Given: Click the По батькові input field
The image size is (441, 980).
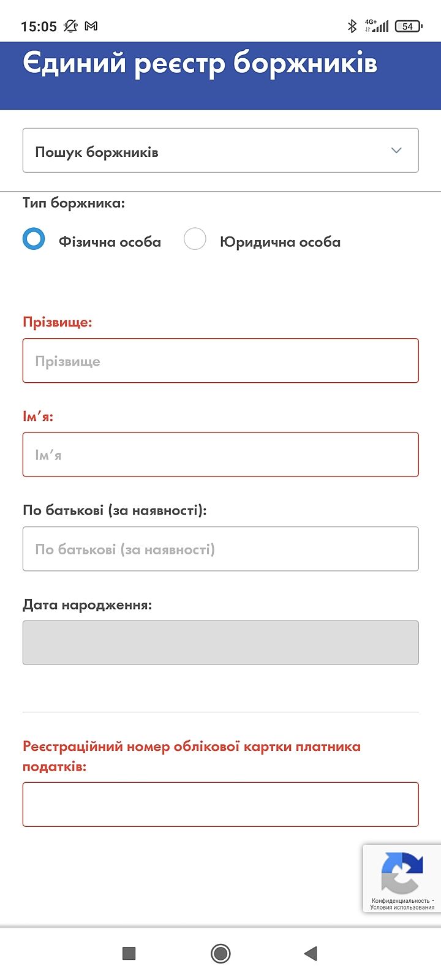Looking at the screenshot, I should click(x=221, y=549).
